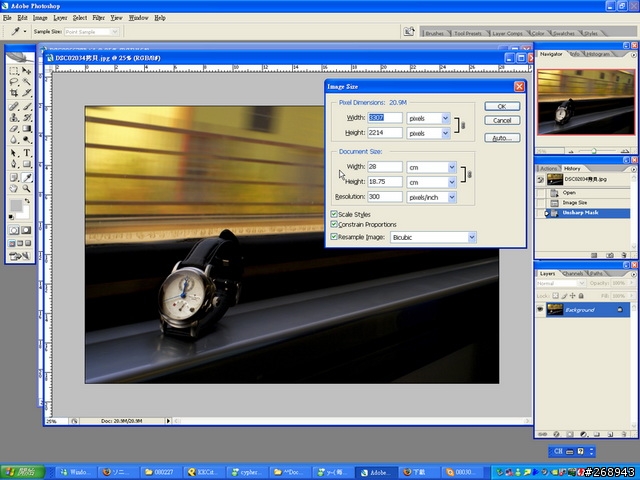This screenshot has height=480, width=640.
Task: Select the Dodge tool
Action: pyautogui.click(x=27, y=140)
